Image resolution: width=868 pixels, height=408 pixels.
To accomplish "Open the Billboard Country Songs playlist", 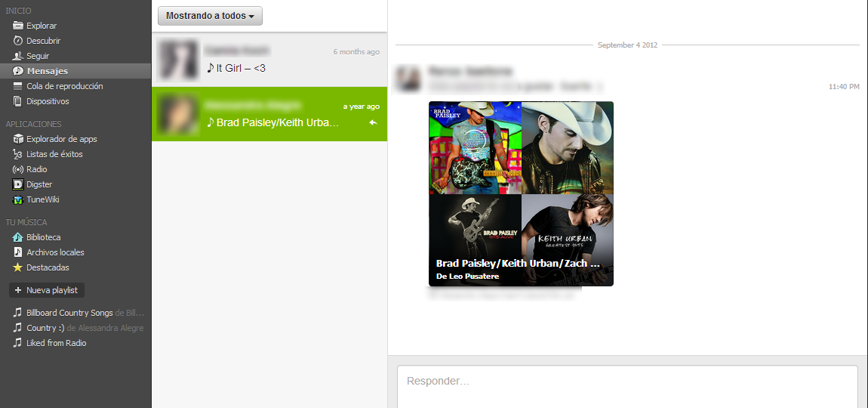I will point(69,313).
